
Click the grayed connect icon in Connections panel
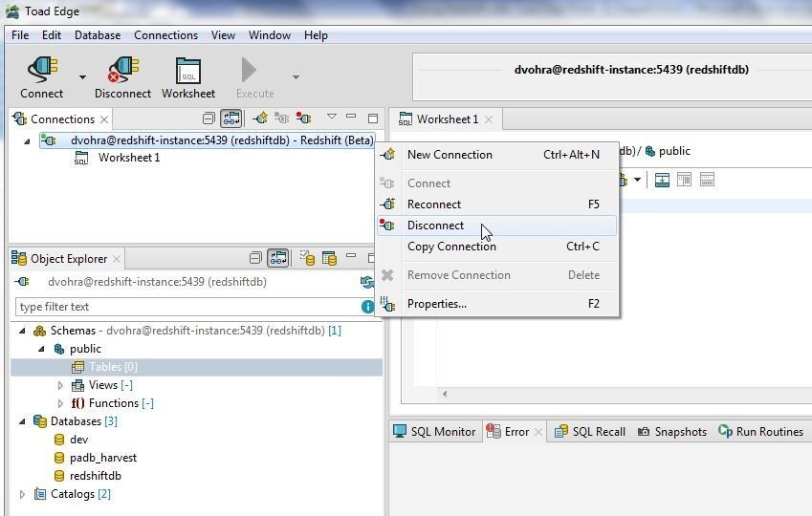(281, 118)
